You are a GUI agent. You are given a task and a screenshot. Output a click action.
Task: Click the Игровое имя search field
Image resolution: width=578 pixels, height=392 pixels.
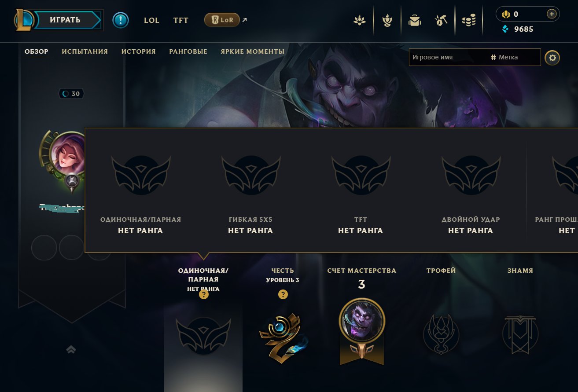click(449, 57)
